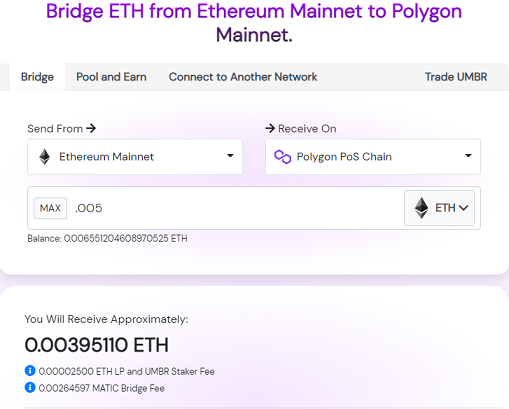This screenshot has width=509, height=409.
Task: Click the Balance ETH amount text
Action: (x=107, y=239)
